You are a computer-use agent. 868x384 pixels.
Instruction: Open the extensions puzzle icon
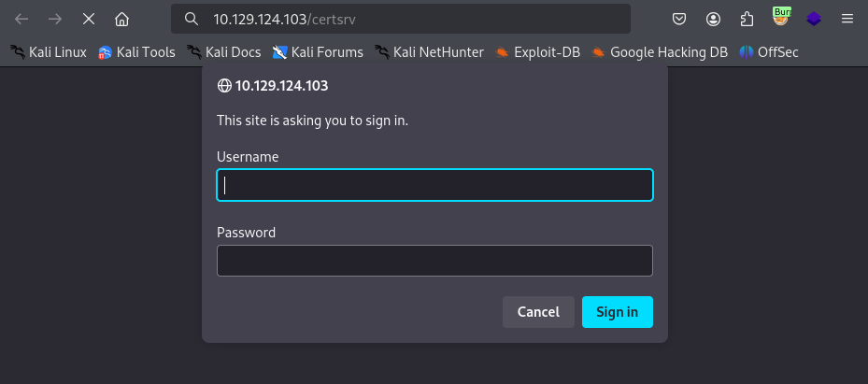coord(747,20)
